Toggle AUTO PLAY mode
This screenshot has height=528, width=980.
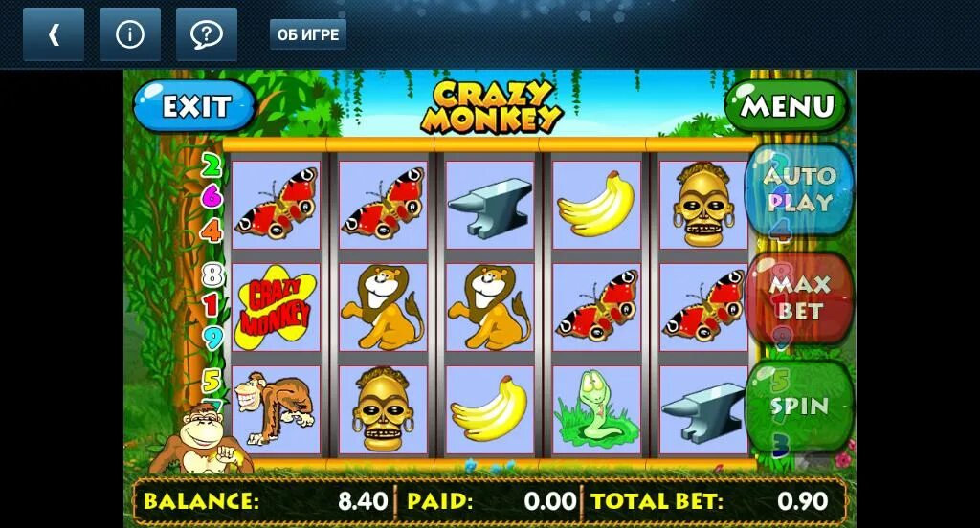coord(799,190)
